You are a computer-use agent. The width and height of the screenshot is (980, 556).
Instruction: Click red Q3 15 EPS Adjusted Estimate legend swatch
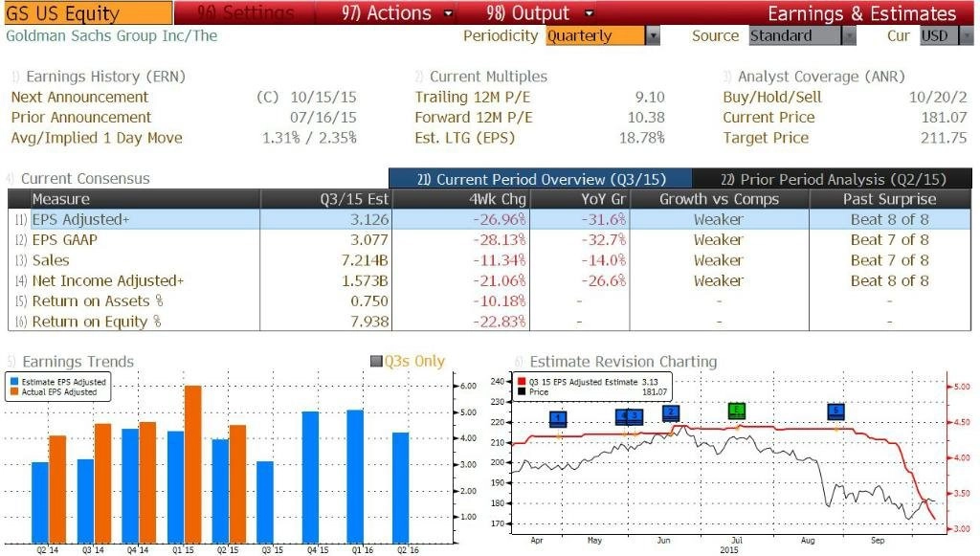pos(522,382)
